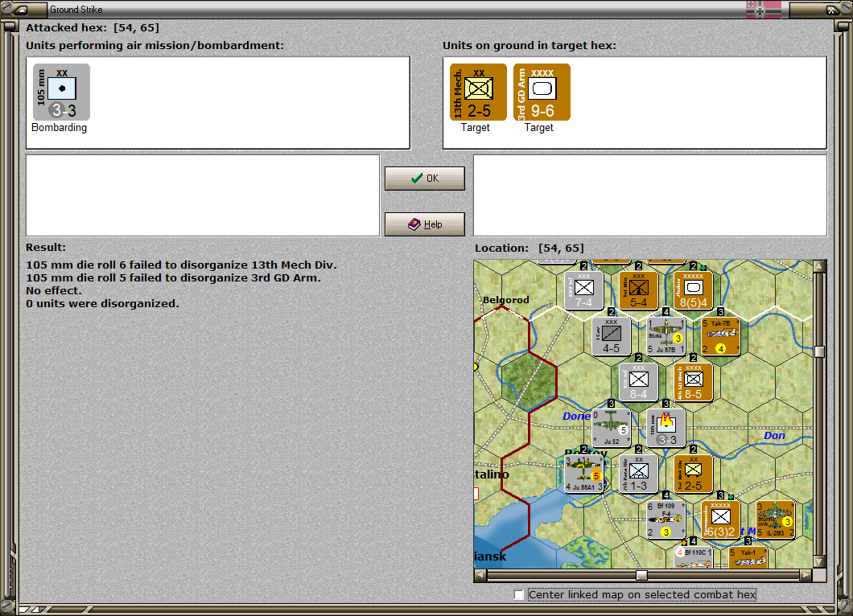
Task: Click the Belgorod city label on map
Action: click(506, 300)
